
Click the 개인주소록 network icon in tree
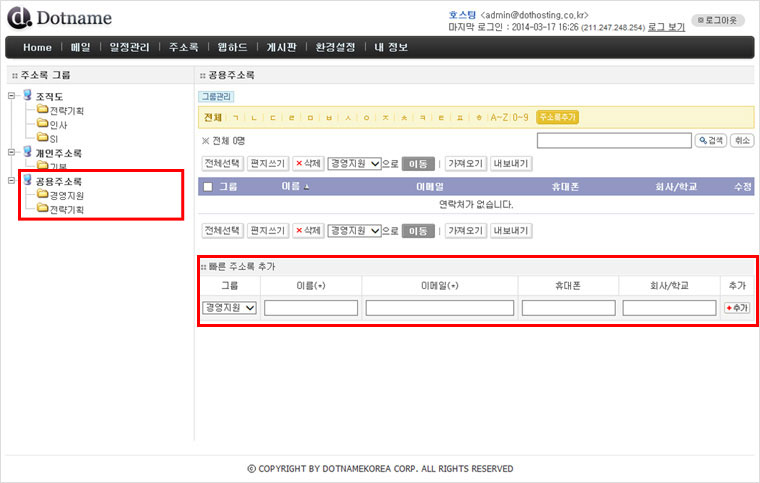click(27, 152)
